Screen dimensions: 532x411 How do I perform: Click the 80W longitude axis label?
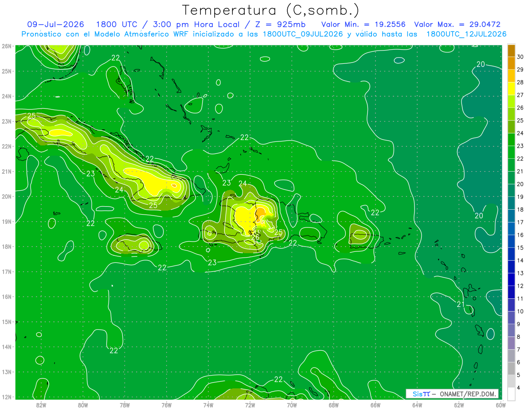click(x=83, y=404)
